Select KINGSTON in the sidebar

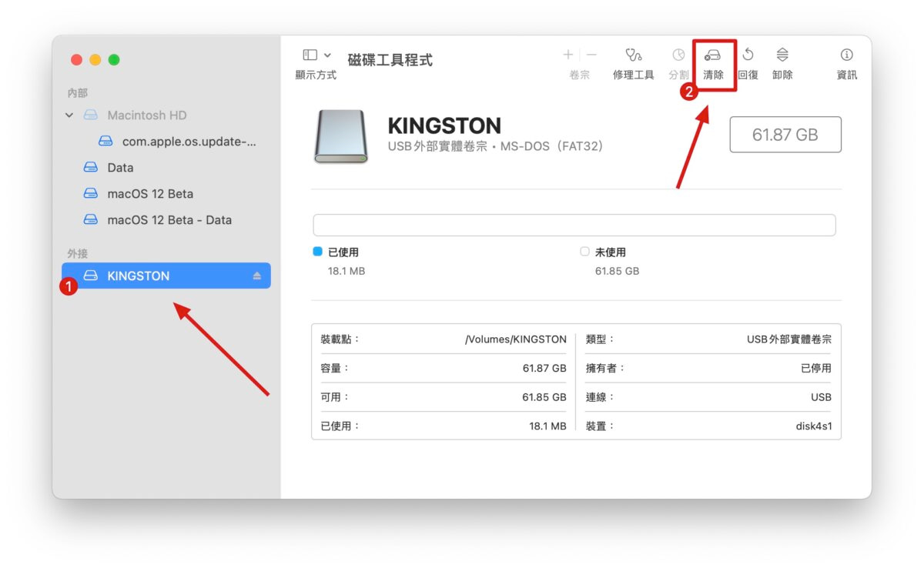[x=166, y=276]
